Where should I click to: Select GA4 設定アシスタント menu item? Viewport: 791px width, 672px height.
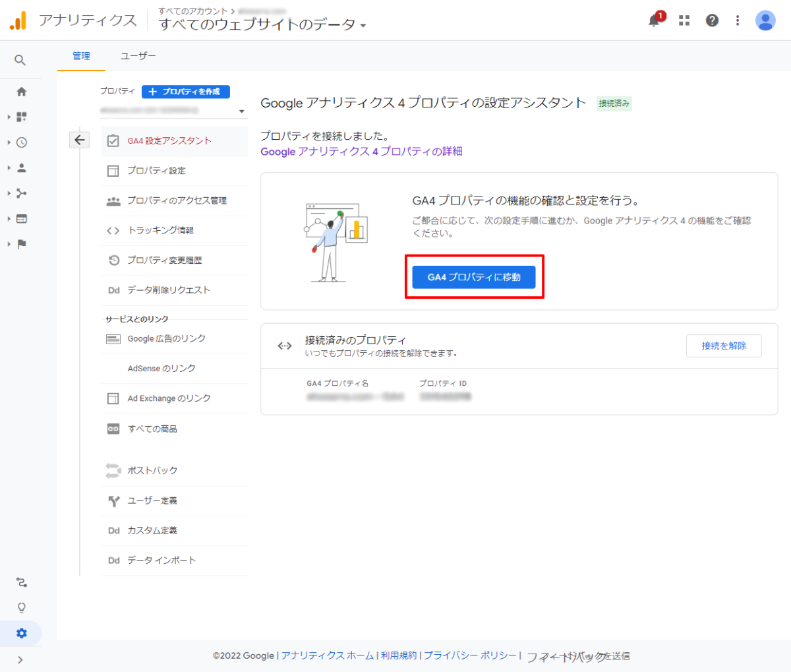[175, 140]
